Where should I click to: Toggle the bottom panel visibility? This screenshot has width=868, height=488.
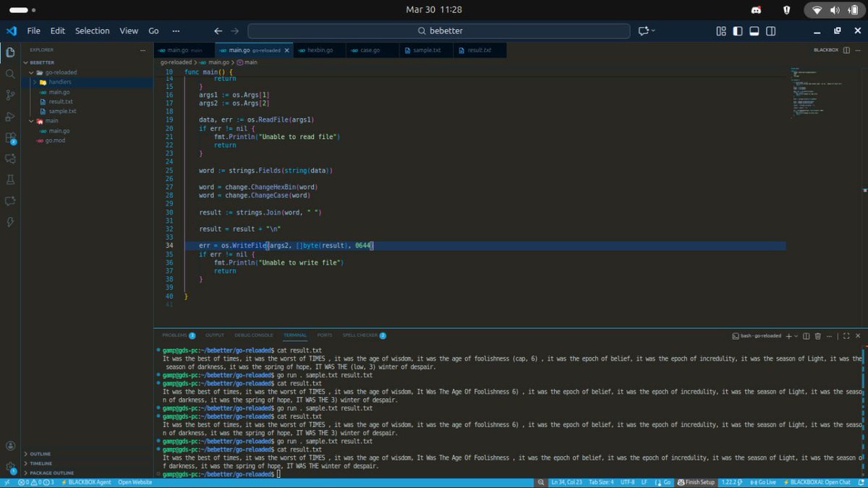click(x=754, y=31)
